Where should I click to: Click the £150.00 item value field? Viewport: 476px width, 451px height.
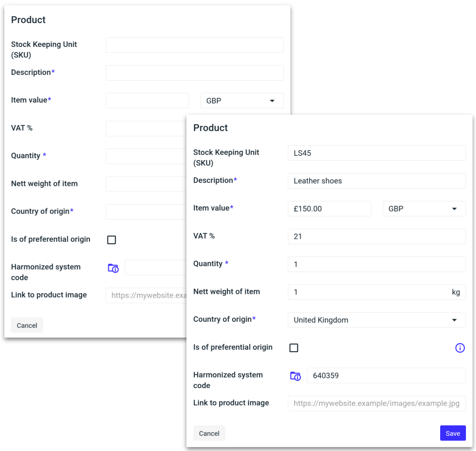coord(329,209)
